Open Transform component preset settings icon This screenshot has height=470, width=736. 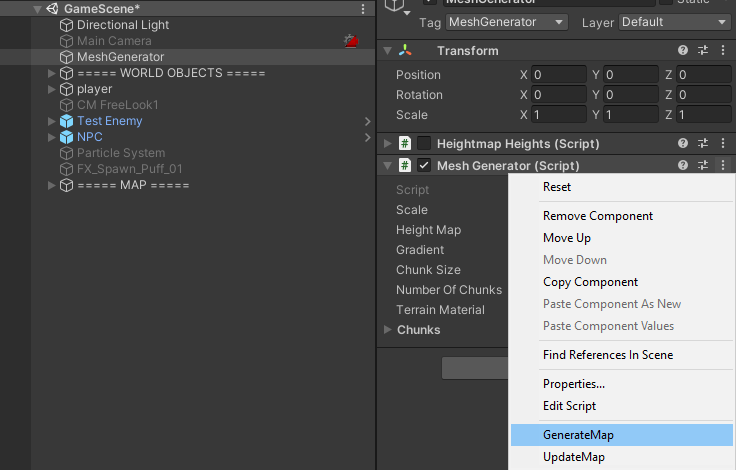coord(703,51)
